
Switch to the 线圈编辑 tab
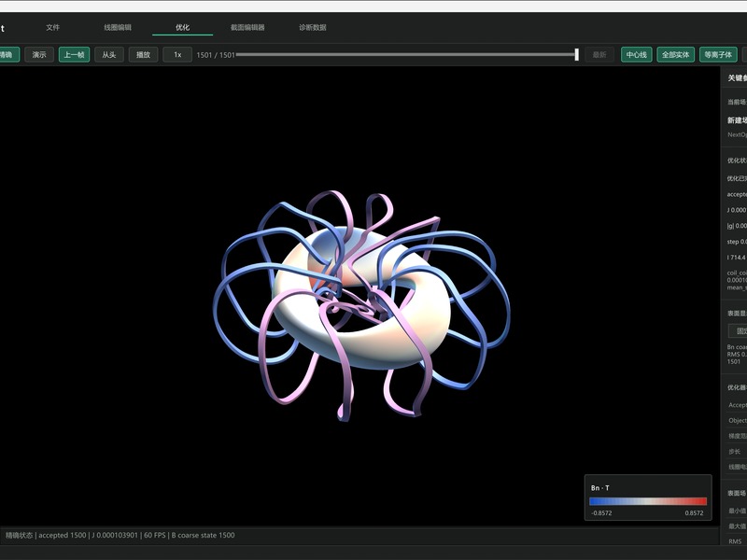point(118,28)
